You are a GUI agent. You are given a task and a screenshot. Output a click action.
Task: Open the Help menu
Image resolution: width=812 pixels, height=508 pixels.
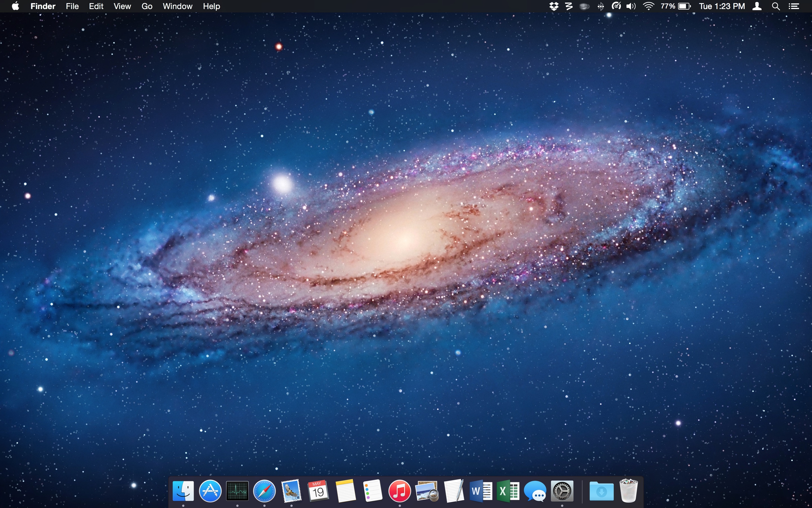211,6
